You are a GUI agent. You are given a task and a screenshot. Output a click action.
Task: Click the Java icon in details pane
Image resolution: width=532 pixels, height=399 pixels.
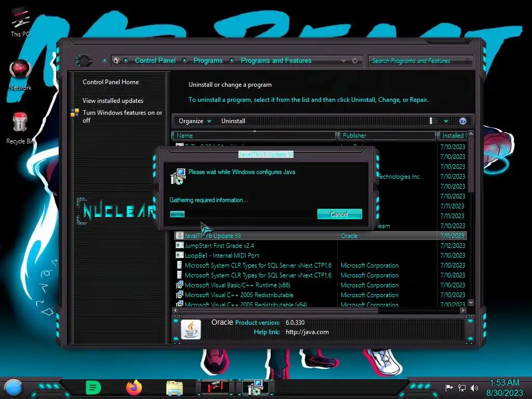tap(191, 329)
